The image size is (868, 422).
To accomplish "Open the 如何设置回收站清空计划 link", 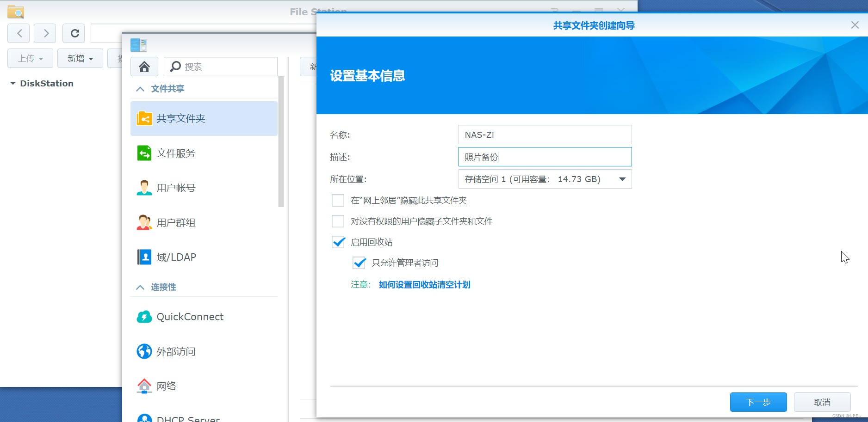I will click(424, 284).
